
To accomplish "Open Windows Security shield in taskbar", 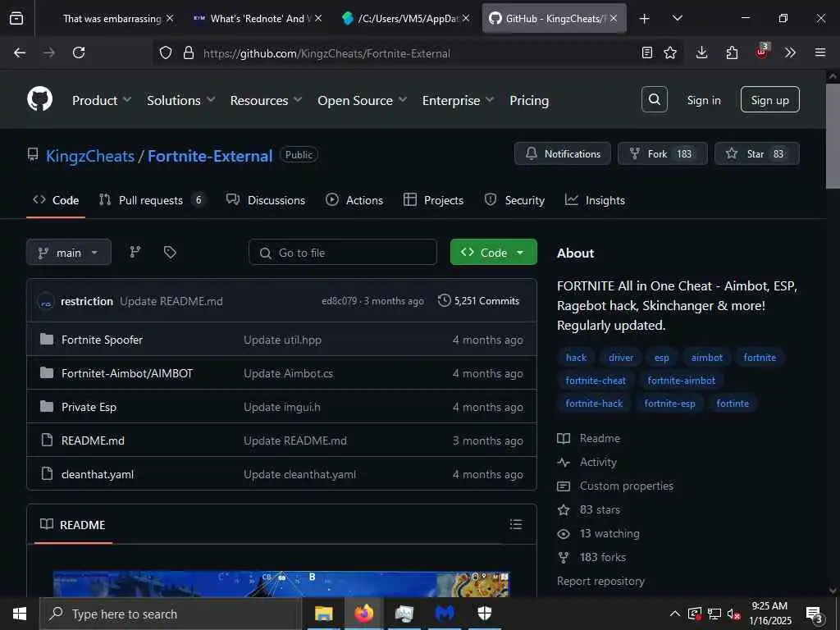I will [x=484, y=614].
